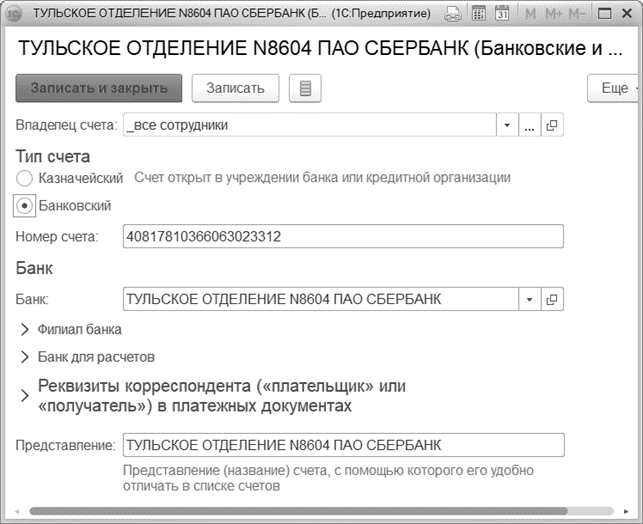Viewport: 643px width, 524px height.
Task: Open the selected Банк via open icon
Action: (x=552, y=299)
